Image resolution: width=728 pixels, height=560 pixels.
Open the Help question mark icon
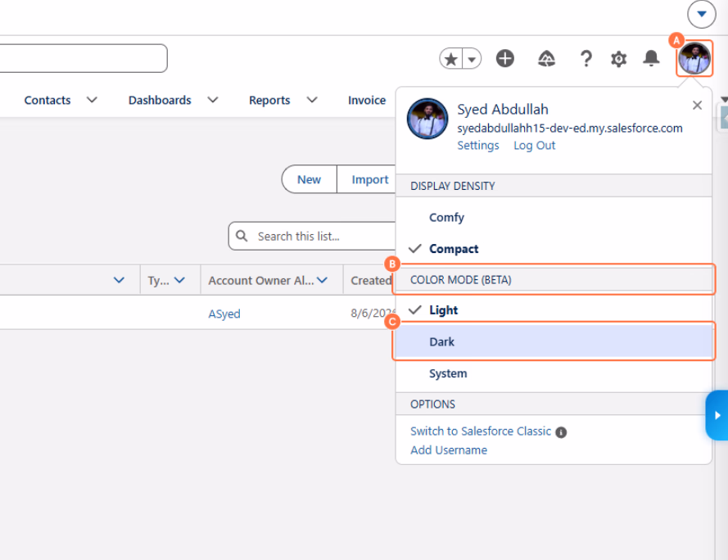586,58
